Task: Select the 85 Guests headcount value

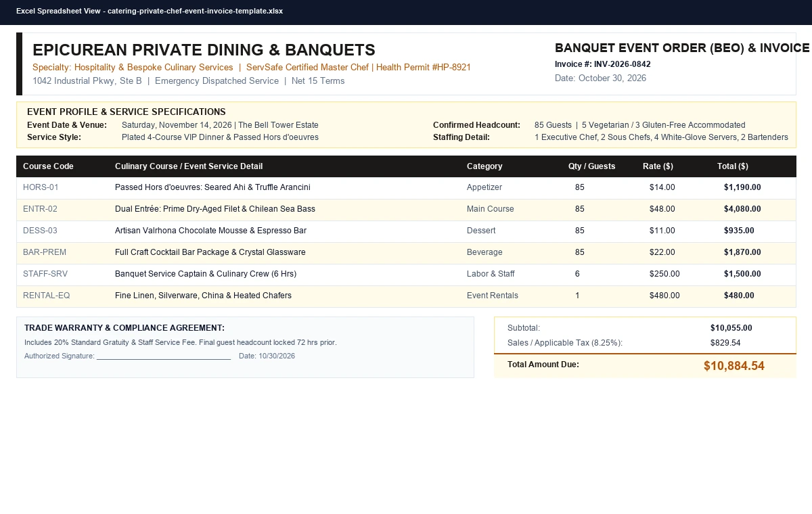Action: (x=640, y=125)
